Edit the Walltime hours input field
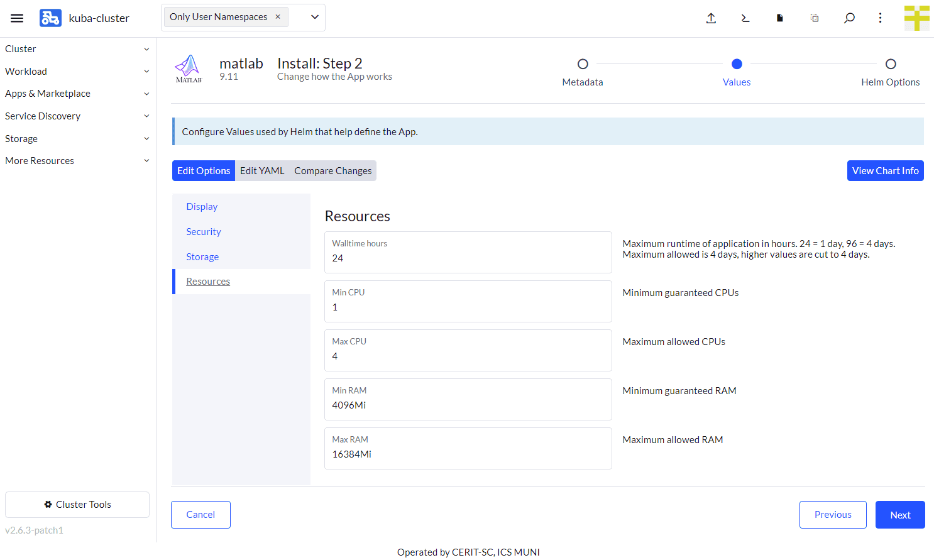Screen dimensions: 934x560 point(468,258)
